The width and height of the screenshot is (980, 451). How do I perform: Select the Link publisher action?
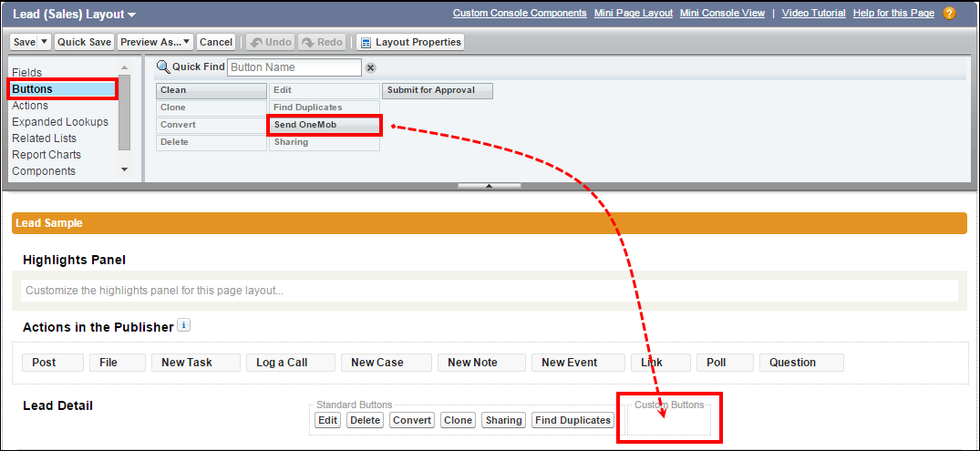tap(661, 363)
